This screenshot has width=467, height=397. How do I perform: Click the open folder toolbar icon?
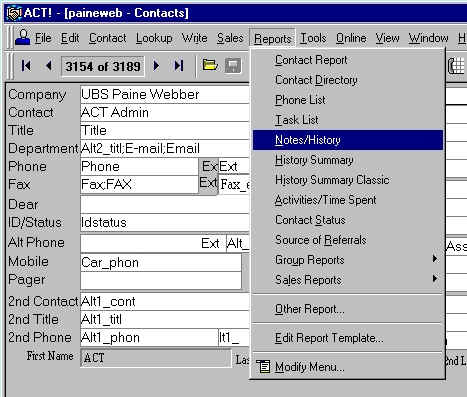[x=210, y=65]
